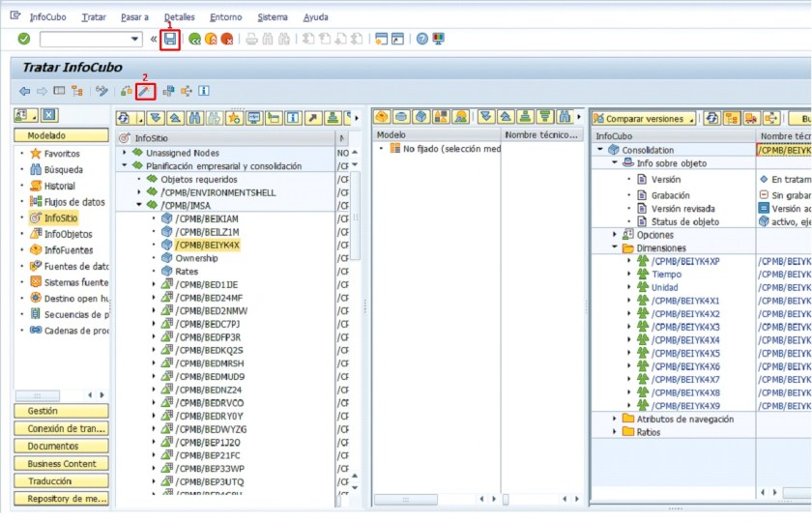Select Búsqueda in Modelado list
This screenshot has height=522, width=812.
[63, 170]
